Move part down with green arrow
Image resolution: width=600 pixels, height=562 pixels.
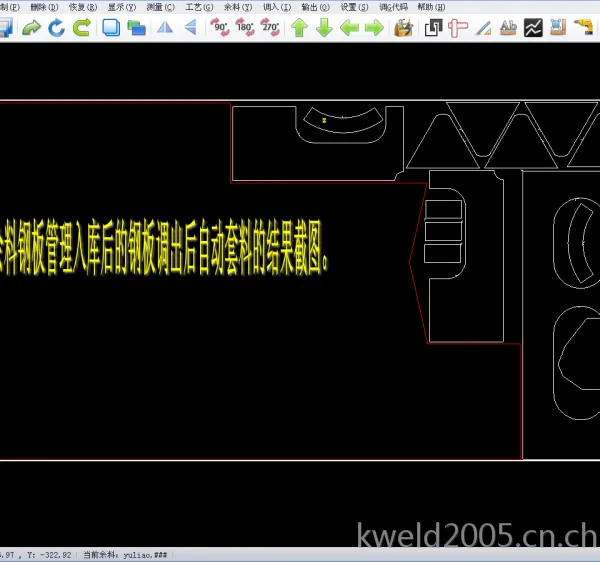(x=324, y=28)
